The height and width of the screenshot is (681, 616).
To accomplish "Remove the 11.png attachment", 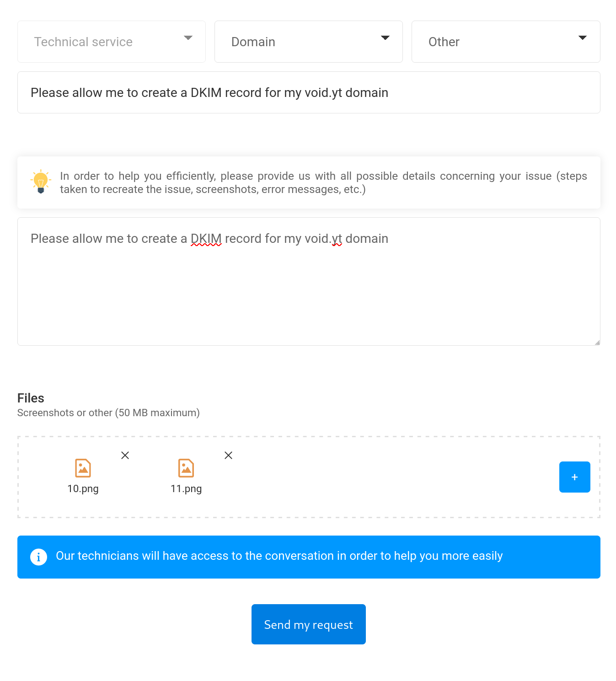I will point(228,455).
